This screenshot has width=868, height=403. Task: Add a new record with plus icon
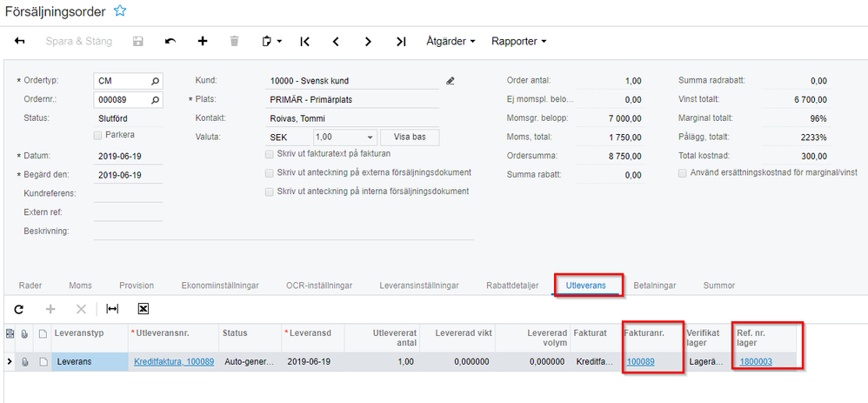coord(203,41)
